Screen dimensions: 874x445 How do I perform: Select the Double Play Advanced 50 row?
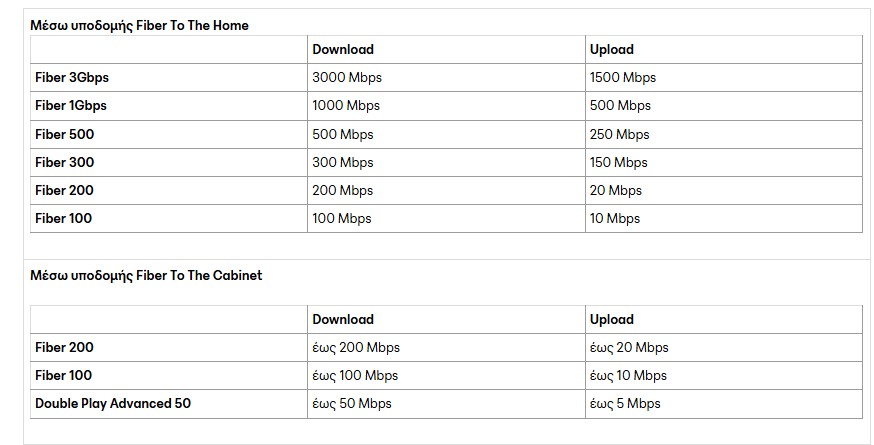(x=446, y=404)
